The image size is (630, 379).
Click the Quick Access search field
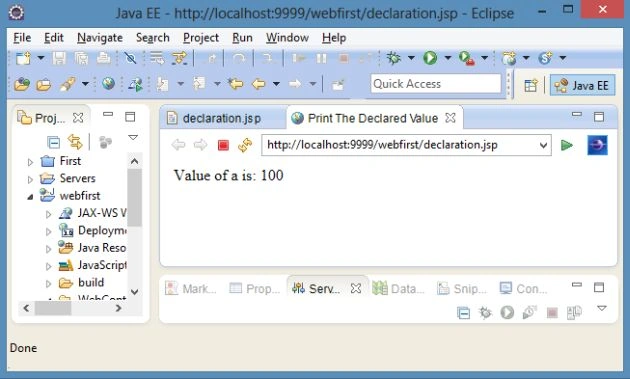pyautogui.click(x=436, y=84)
